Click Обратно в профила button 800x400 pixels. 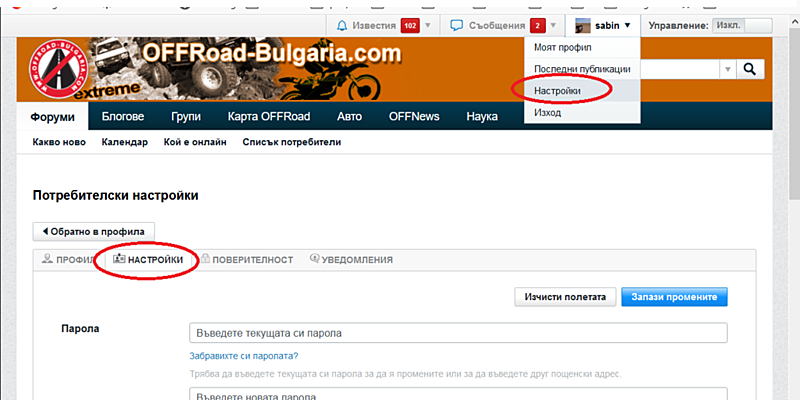pos(94,232)
